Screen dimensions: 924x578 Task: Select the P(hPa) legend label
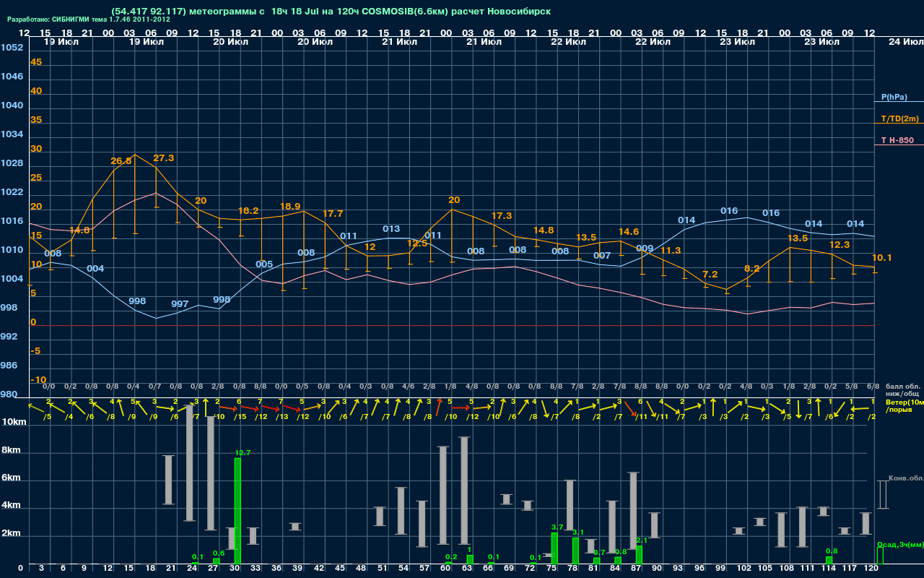tap(894, 97)
